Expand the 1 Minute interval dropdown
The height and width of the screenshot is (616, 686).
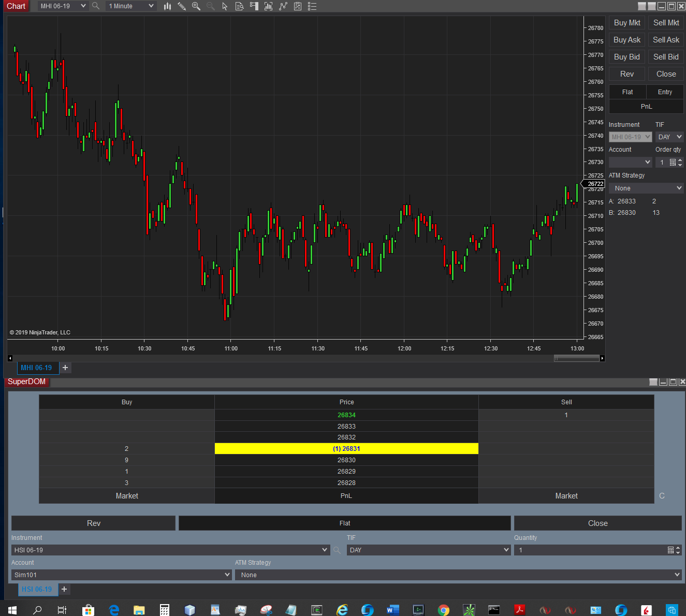pos(151,6)
